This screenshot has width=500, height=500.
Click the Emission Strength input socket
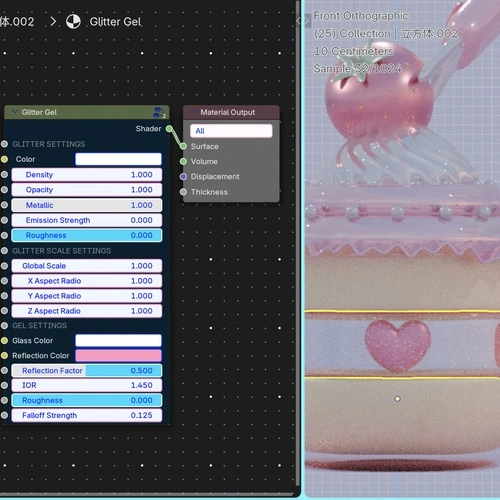[4, 220]
